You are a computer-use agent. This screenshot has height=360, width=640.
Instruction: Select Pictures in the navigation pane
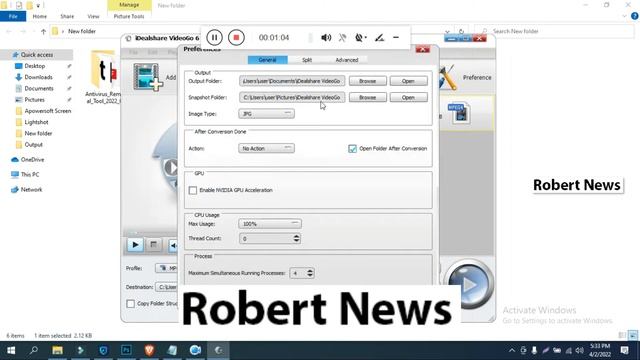(34, 100)
